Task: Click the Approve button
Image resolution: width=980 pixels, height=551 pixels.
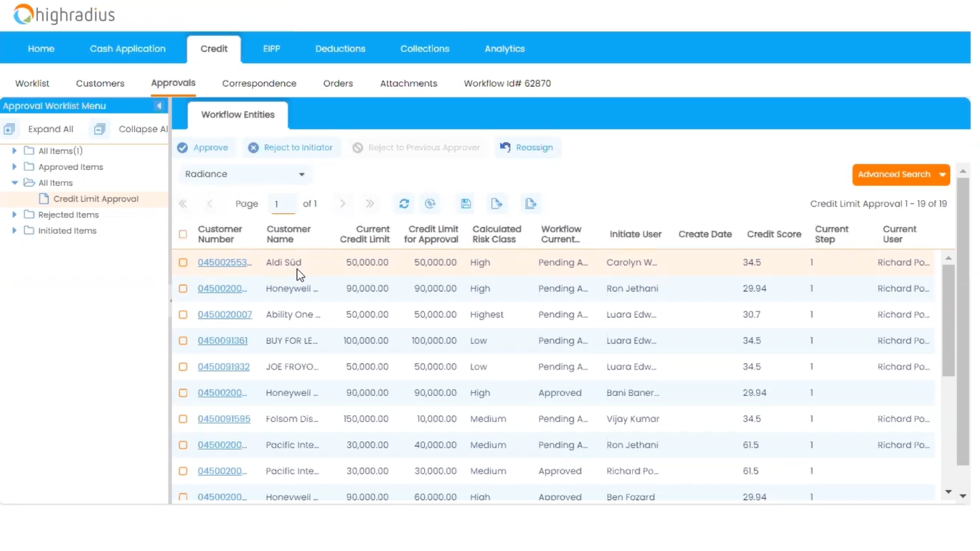Action: (x=204, y=147)
